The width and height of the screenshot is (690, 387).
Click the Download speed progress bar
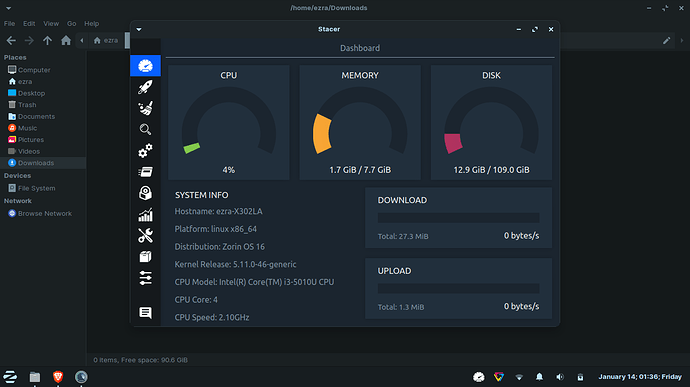click(458, 217)
